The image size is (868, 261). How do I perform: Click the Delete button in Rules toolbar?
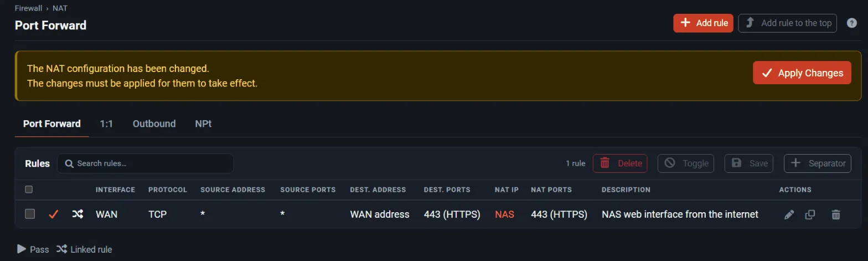click(621, 163)
